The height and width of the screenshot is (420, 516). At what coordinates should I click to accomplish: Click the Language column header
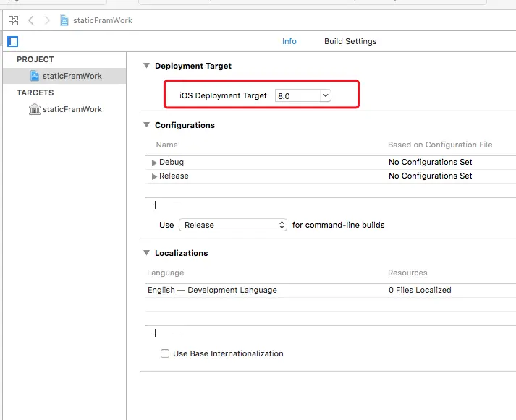(166, 273)
